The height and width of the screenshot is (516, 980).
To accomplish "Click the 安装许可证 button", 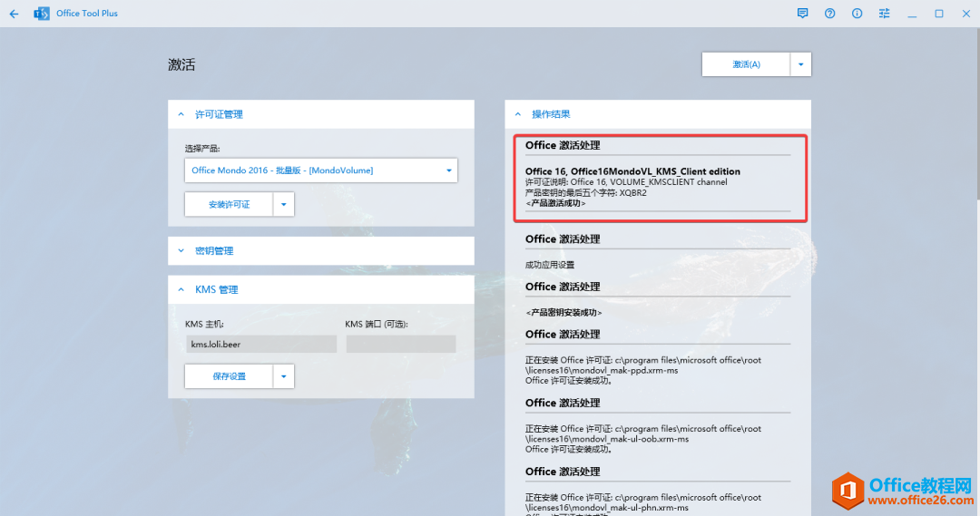I will pos(229,204).
